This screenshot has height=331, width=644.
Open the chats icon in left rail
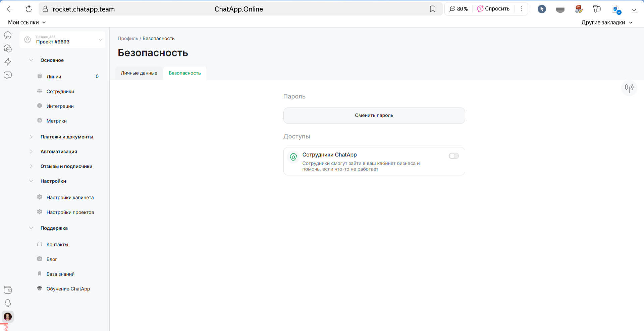click(x=8, y=49)
